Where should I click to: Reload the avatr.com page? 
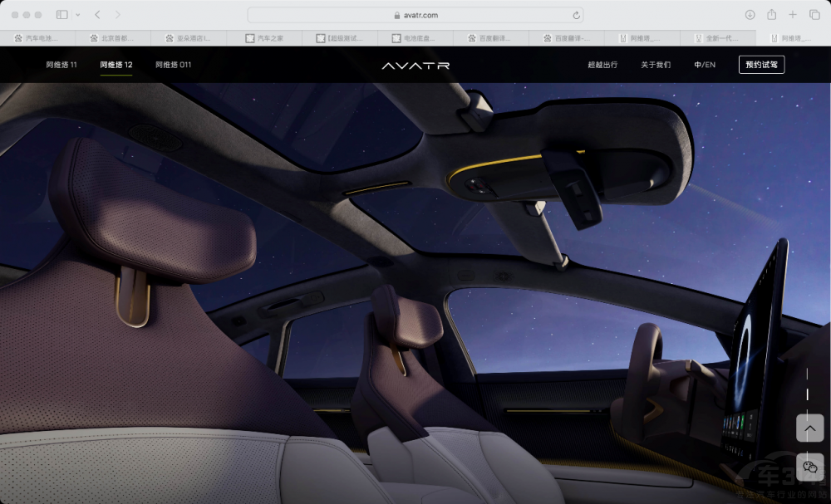[576, 15]
